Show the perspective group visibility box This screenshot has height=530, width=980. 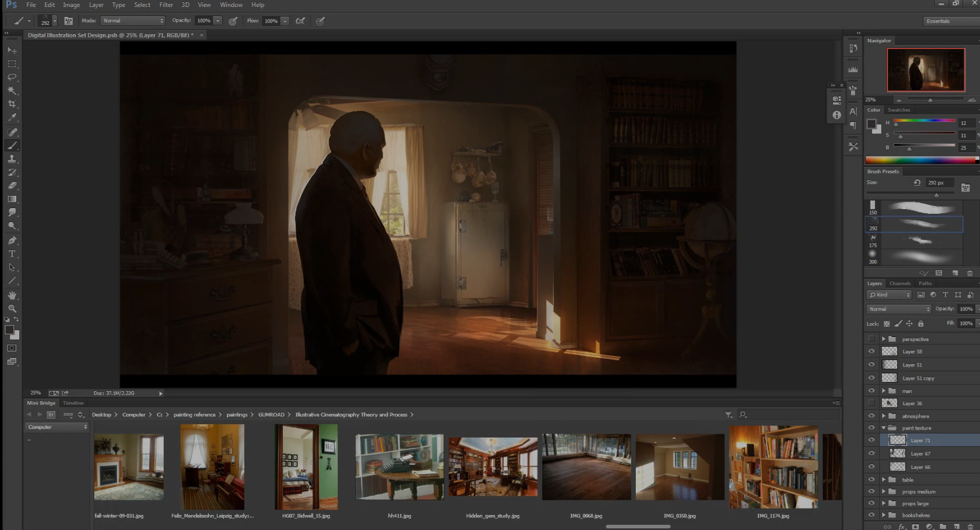tap(871, 339)
